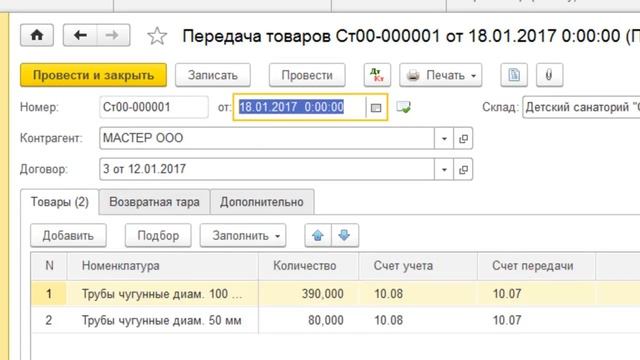This screenshot has height=360, width=640.
Task: Open the Подбор selection form
Action: 158,236
